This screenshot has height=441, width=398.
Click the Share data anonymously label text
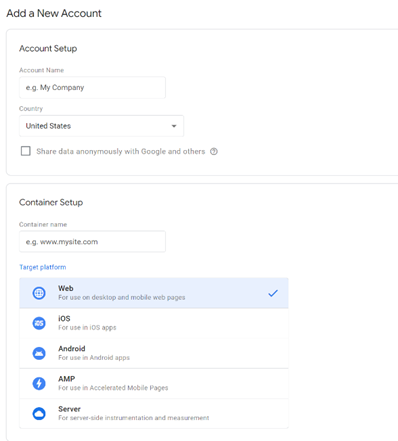tap(121, 151)
